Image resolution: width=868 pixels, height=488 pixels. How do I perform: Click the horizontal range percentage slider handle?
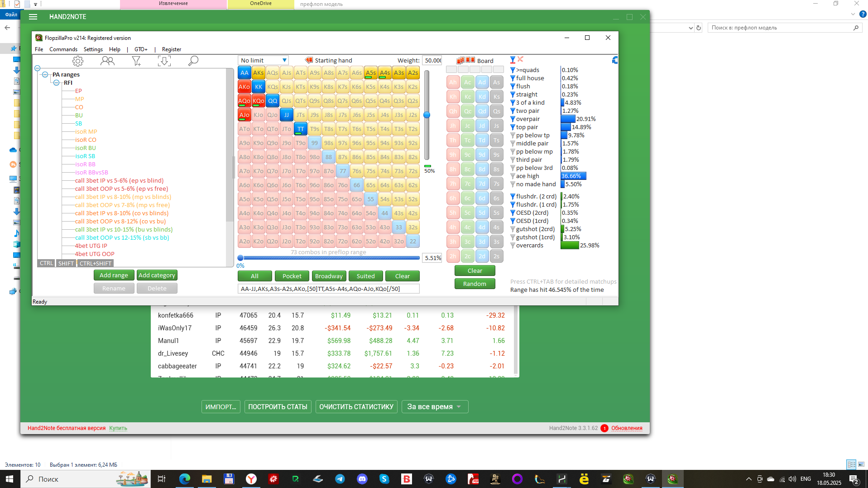tap(240, 258)
